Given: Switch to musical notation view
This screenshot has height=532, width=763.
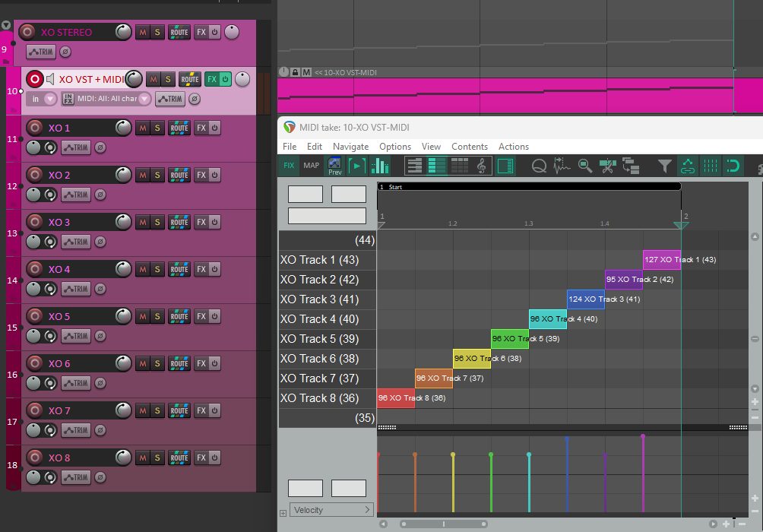Looking at the screenshot, I should point(481,166).
